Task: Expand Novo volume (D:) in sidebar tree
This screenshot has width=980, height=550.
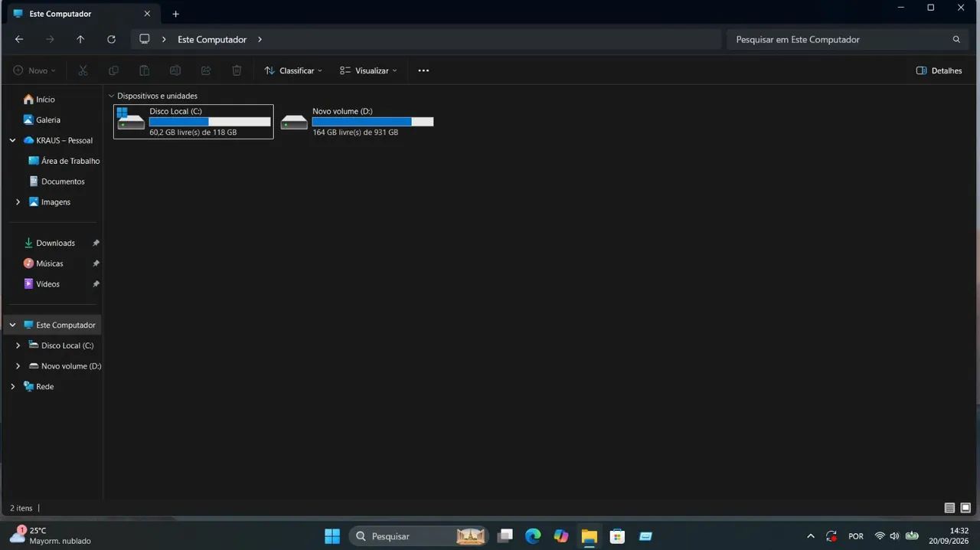Action: (18, 366)
